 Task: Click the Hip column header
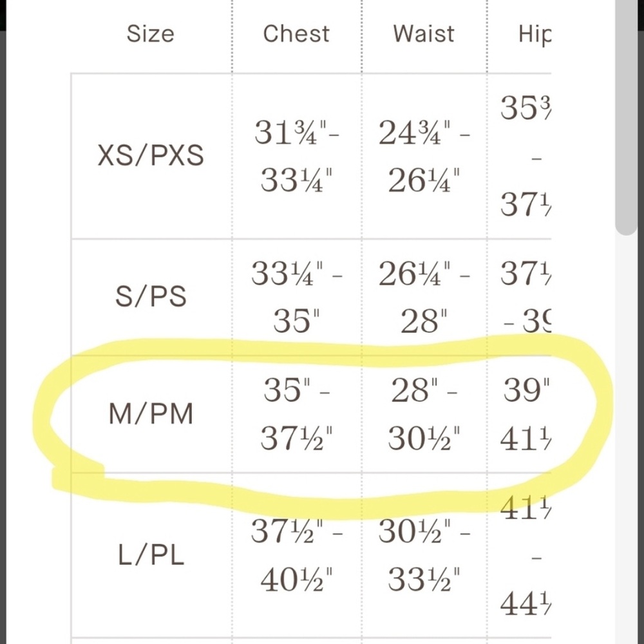[x=535, y=35]
